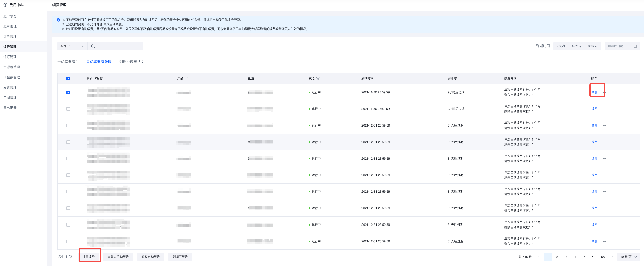Go to page 3 in pagination
This screenshot has width=644, height=266.
tap(566, 257)
